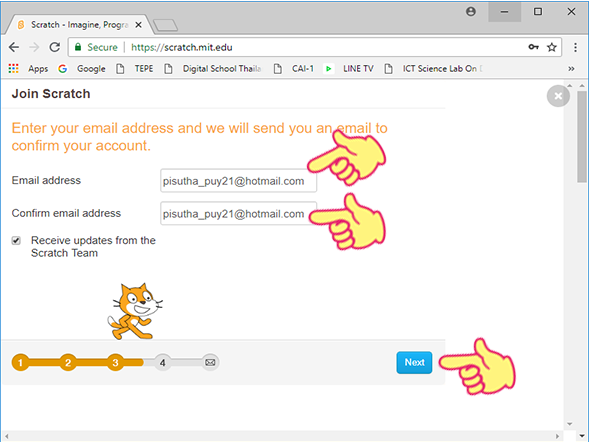Click step 1 in the progress bar
This screenshot has width=589, height=442.
(x=20, y=362)
